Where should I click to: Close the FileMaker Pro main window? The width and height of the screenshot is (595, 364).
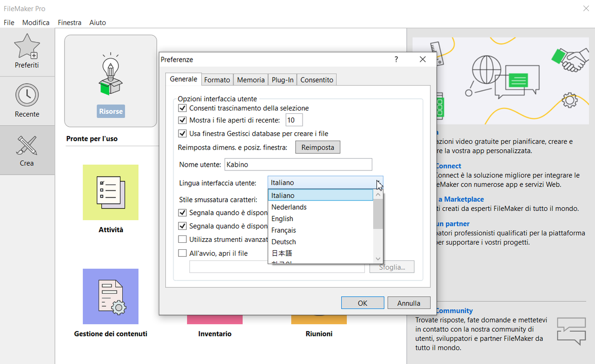pyautogui.click(x=586, y=8)
